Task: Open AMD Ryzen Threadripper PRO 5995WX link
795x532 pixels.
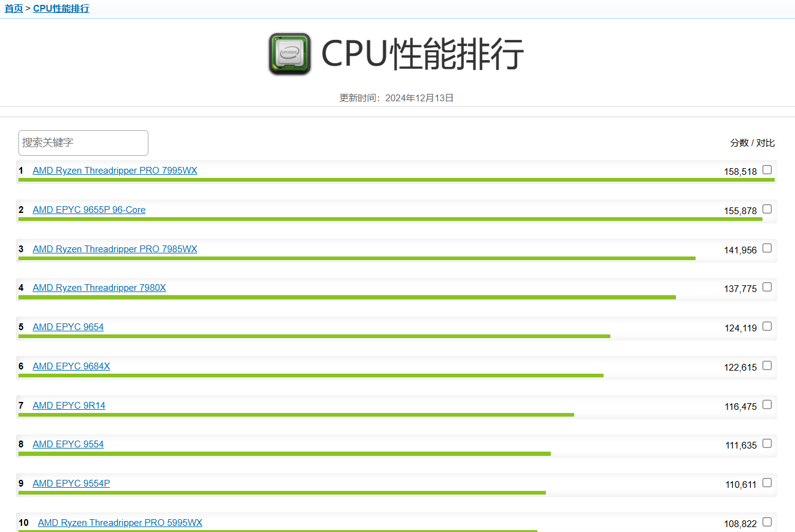Action: [120, 523]
